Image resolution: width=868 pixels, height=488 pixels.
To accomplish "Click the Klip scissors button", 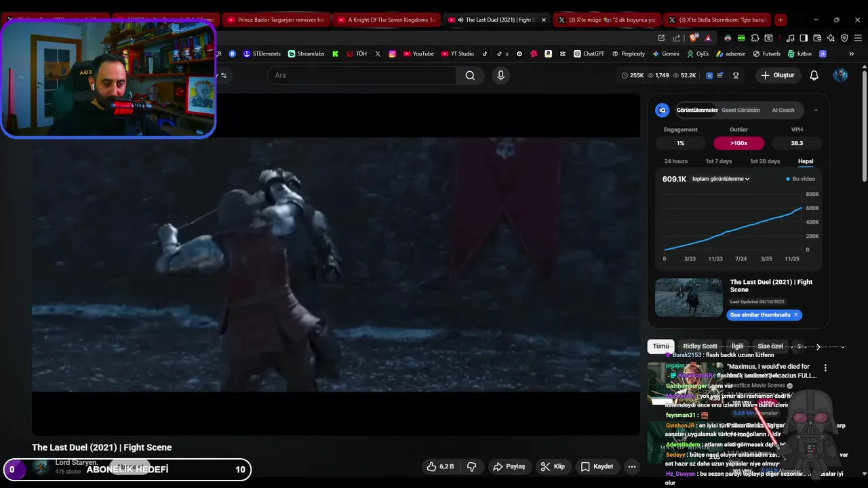I will tap(553, 466).
